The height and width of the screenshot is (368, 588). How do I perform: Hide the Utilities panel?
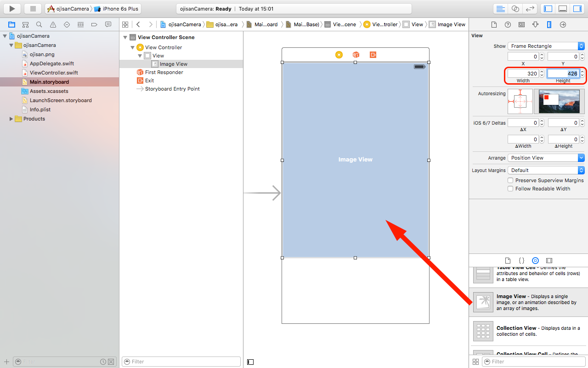tap(577, 8)
